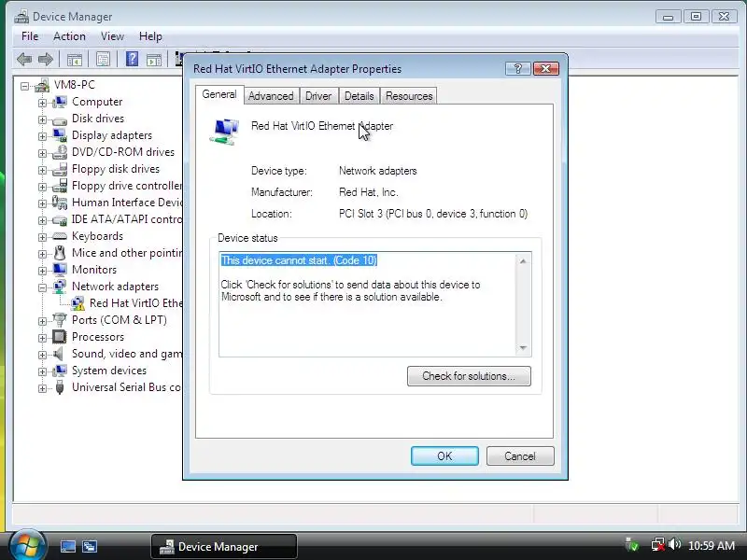The width and height of the screenshot is (747, 560).
Task: Select the VM8-PC computer root icon
Action: (x=42, y=85)
